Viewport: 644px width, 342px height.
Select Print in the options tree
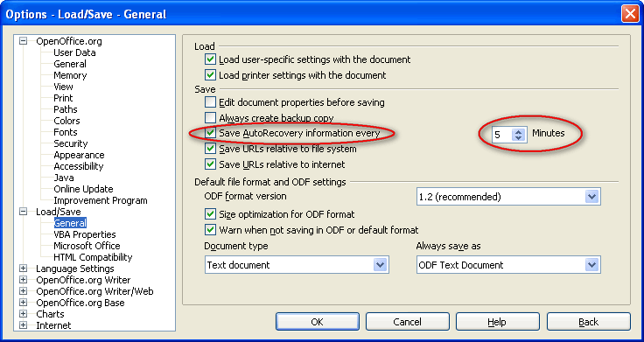pos(63,98)
